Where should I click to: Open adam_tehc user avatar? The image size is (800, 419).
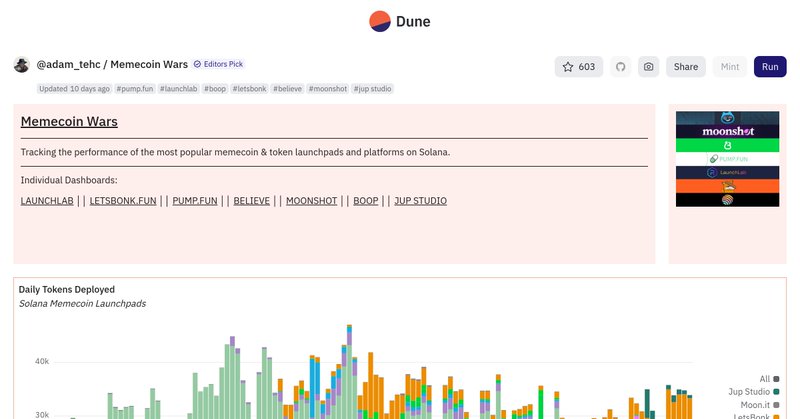point(21,65)
